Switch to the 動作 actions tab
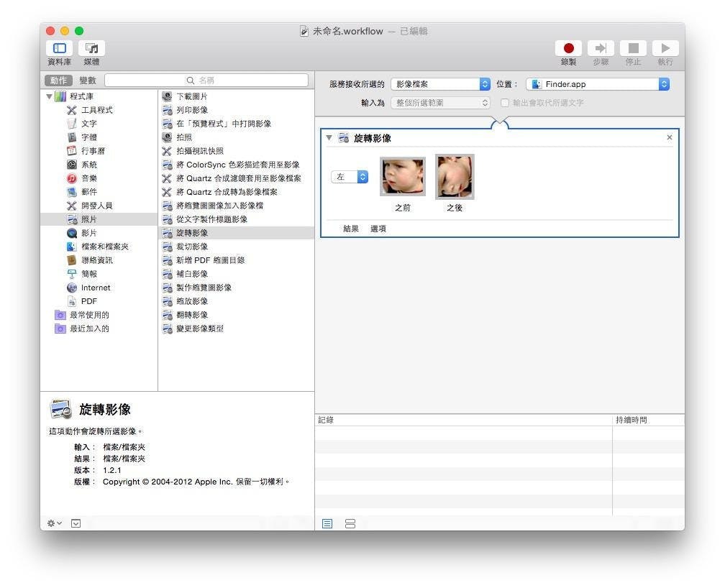The image size is (725, 588). pyautogui.click(x=58, y=81)
